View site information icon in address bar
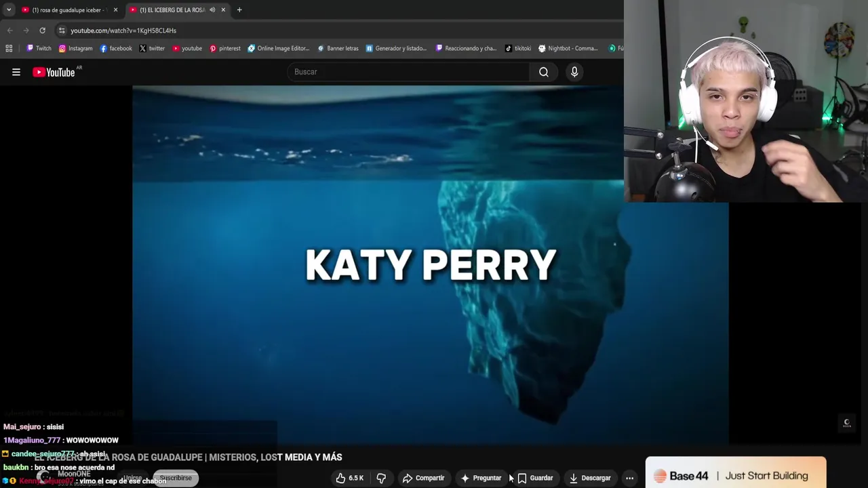The height and width of the screenshot is (488, 868). [x=62, y=30]
